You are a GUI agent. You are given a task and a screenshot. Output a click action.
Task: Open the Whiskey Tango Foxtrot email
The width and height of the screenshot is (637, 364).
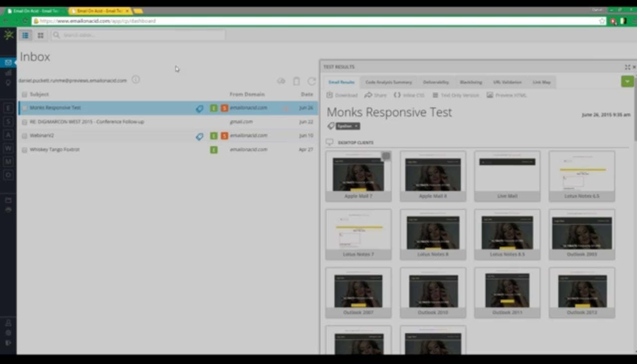(54, 150)
